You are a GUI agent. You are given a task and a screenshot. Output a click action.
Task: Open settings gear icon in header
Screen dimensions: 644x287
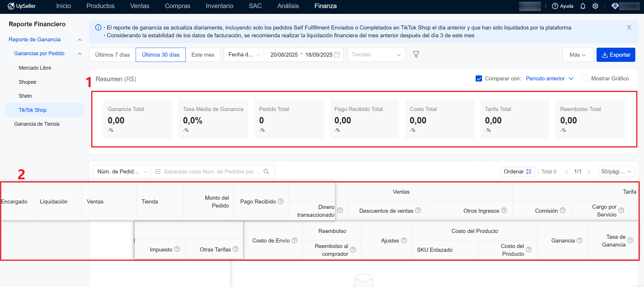coord(595,6)
